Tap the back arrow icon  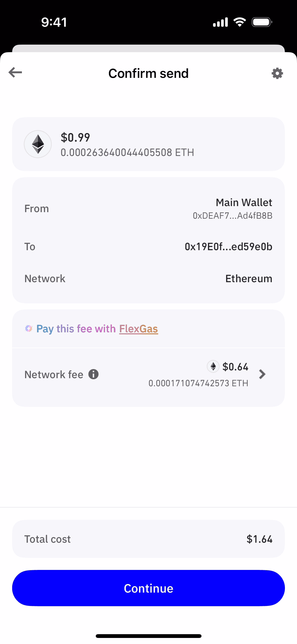pos(15,73)
